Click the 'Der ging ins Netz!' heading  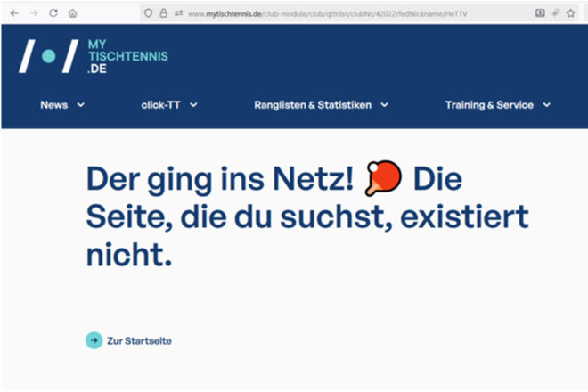pos(307,216)
